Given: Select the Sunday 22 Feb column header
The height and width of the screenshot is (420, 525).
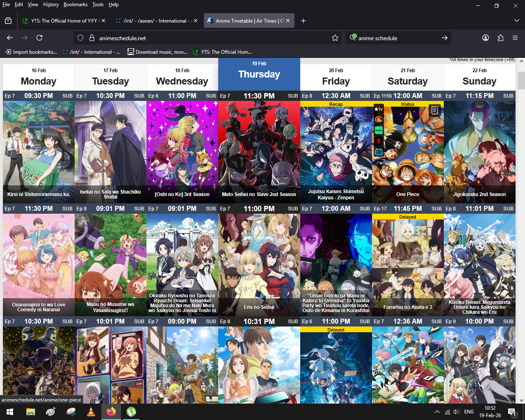Looking at the screenshot, I should click(x=479, y=77).
